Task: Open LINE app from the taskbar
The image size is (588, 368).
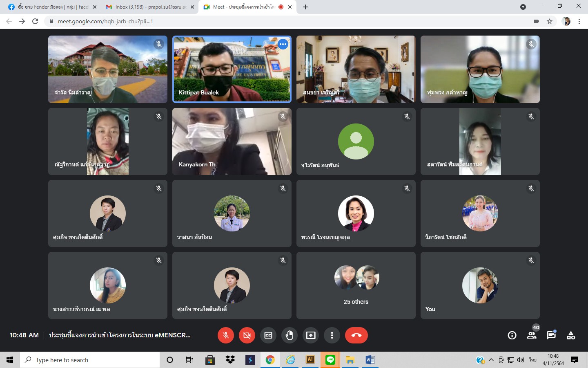Action: tap(330, 360)
